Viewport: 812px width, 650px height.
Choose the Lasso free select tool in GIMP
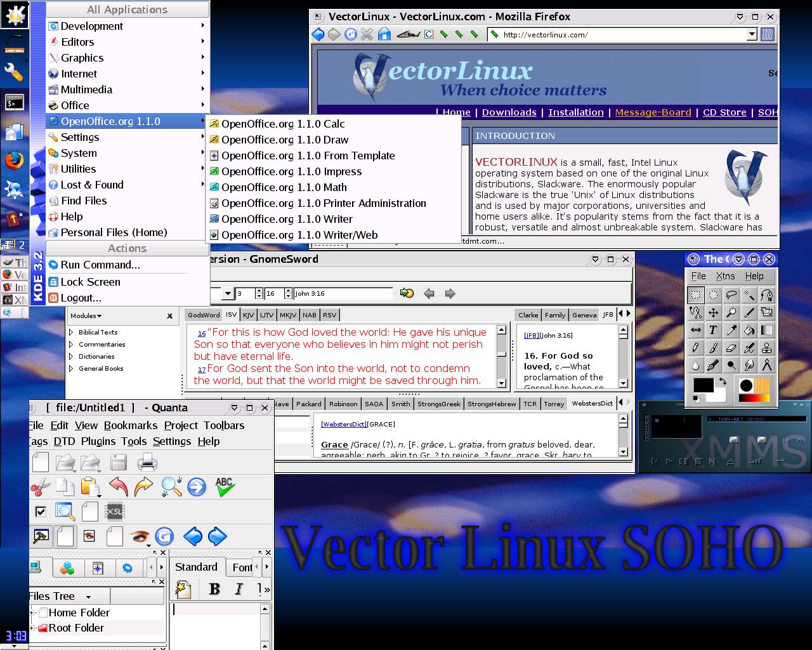pos(731,295)
